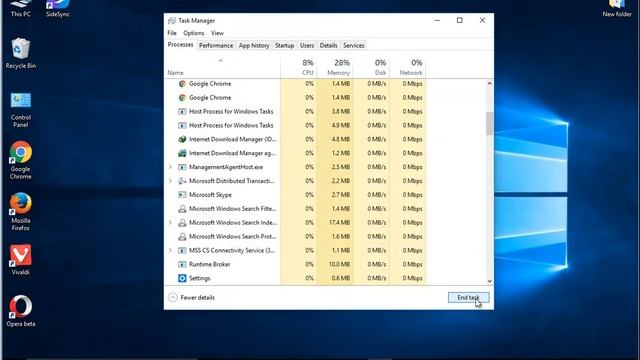640x360 pixels.
Task: Select the second Host Process for Windows Tasks row
Action: pyautogui.click(x=296, y=125)
